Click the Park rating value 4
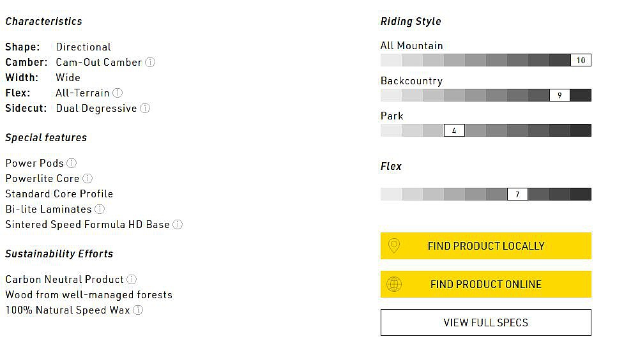The width and height of the screenshot is (624, 364). pos(454,131)
